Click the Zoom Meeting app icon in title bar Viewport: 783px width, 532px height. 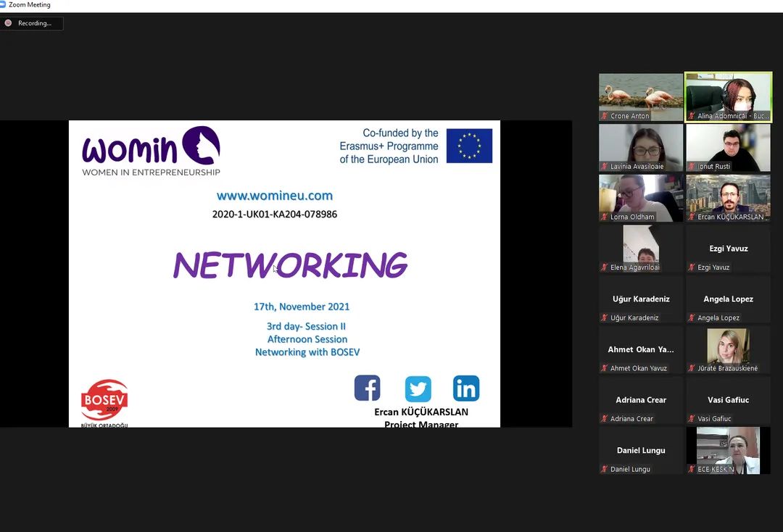click(2, 4)
